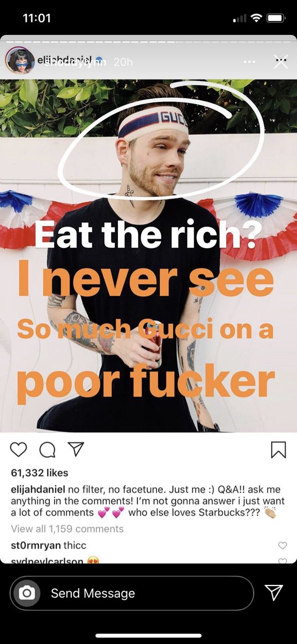
Task: Check the battery icon in status bar
Action: (x=276, y=18)
